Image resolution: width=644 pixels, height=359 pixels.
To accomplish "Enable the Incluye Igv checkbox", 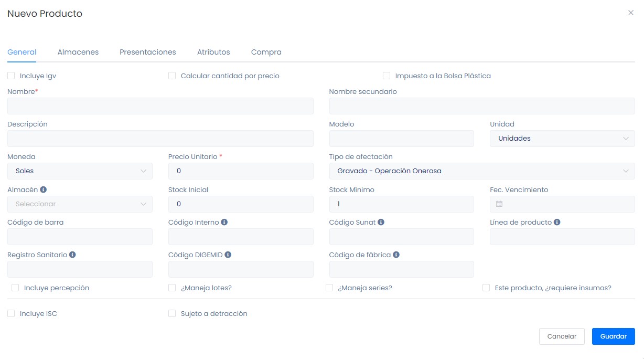I will [11, 76].
